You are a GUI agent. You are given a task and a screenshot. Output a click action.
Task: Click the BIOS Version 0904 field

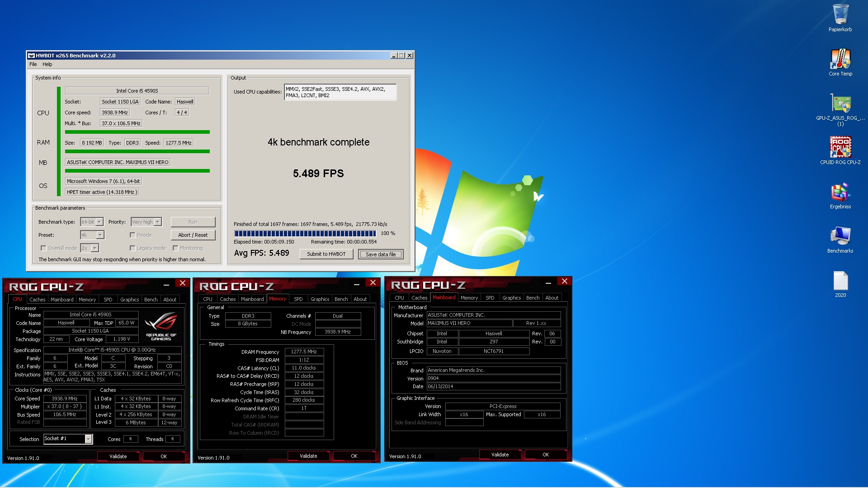coord(494,378)
